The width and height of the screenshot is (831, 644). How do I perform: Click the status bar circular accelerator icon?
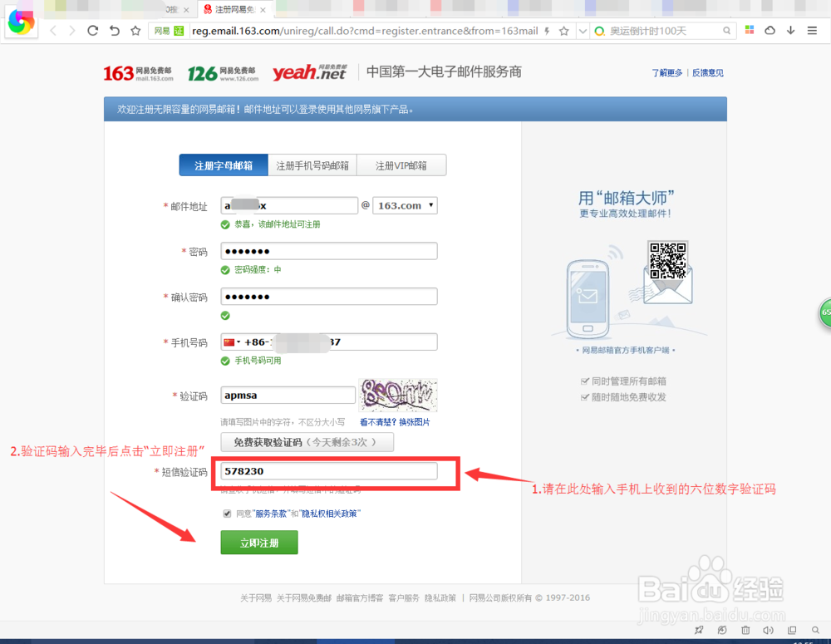pyautogui.click(x=722, y=630)
